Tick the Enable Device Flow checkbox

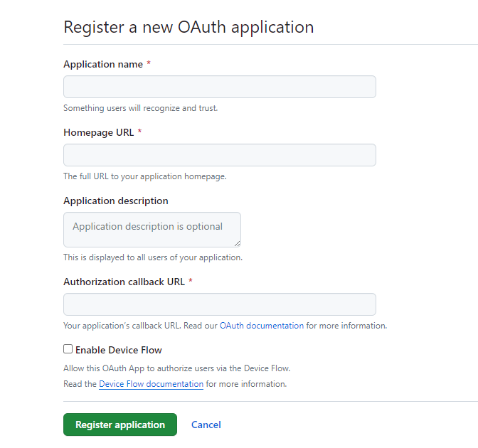pyautogui.click(x=68, y=349)
